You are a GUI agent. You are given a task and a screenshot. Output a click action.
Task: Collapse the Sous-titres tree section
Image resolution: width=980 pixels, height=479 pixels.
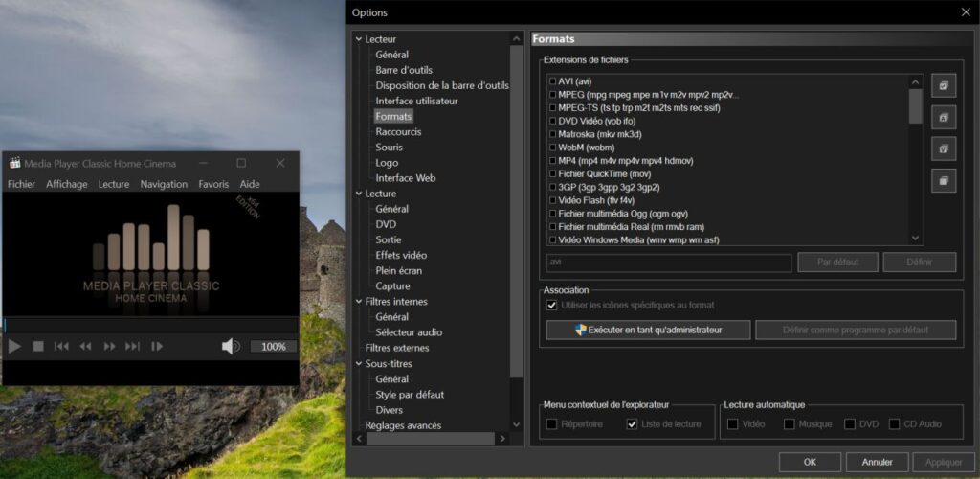(x=359, y=363)
